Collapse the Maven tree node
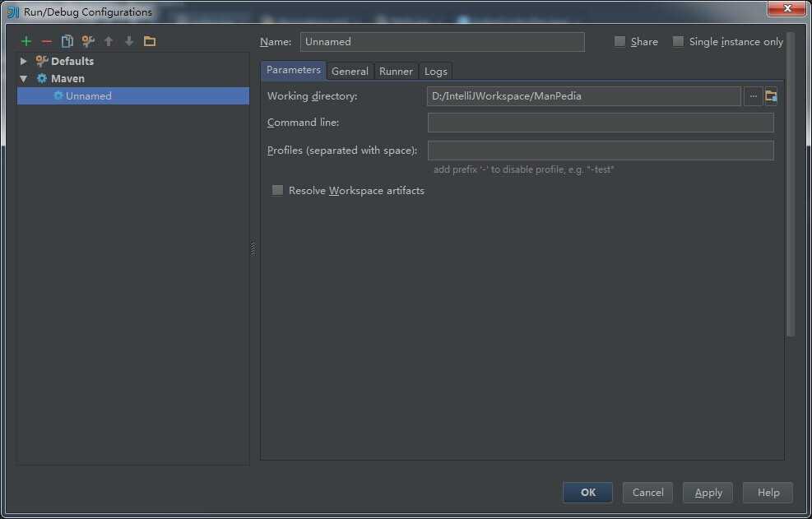This screenshot has height=519, width=812. coord(23,79)
